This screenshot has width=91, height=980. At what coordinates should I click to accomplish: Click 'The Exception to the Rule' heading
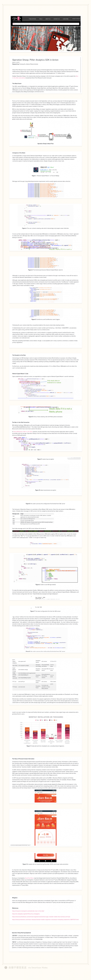point(19,355)
